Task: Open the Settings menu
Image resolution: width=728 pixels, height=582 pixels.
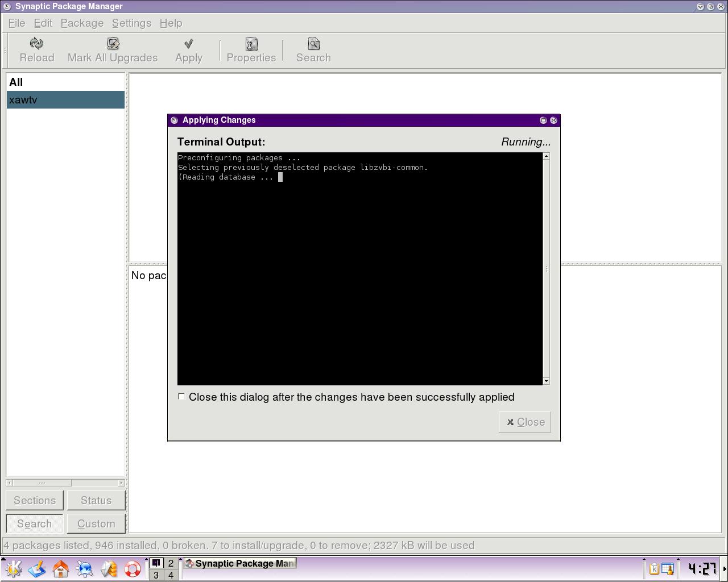Action: coord(131,23)
